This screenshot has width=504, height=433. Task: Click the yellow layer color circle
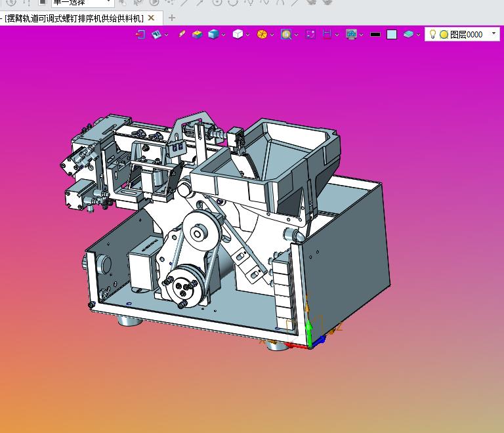pos(444,34)
